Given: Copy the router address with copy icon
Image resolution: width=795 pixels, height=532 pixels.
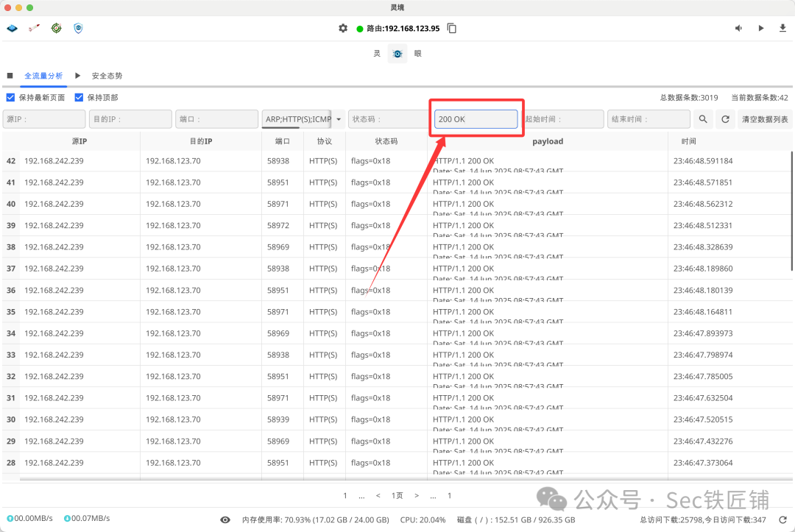Looking at the screenshot, I should [x=451, y=28].
